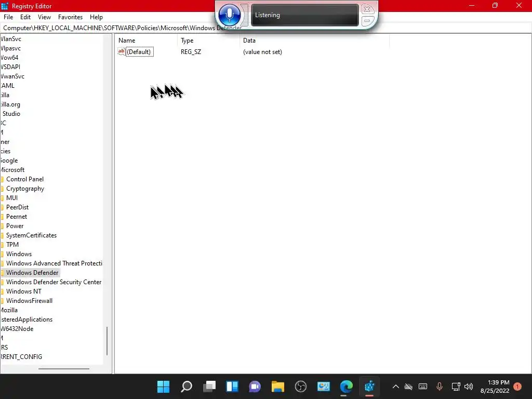Select the TPM key
532x399 pixels.
[12, 245]
